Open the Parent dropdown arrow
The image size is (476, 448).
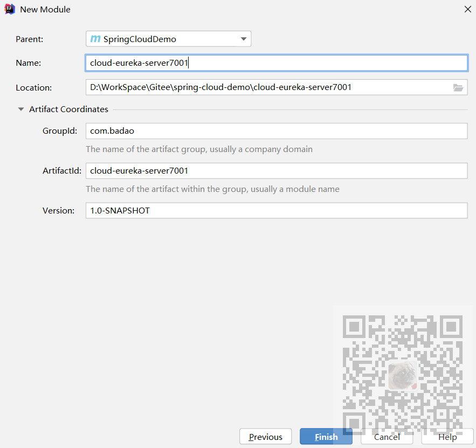pyautogui.click(x=244, y=39)
